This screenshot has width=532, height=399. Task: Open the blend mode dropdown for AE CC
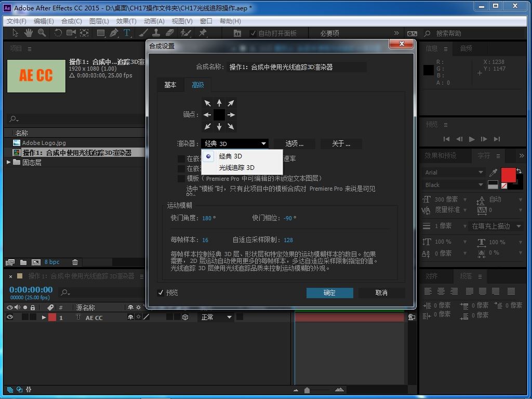tap(216, 317)
